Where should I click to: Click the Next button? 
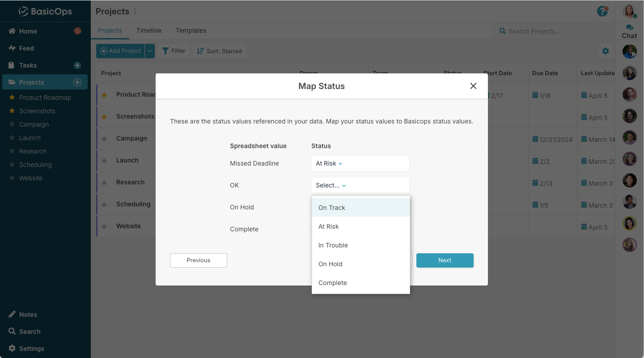coord(445,260)
